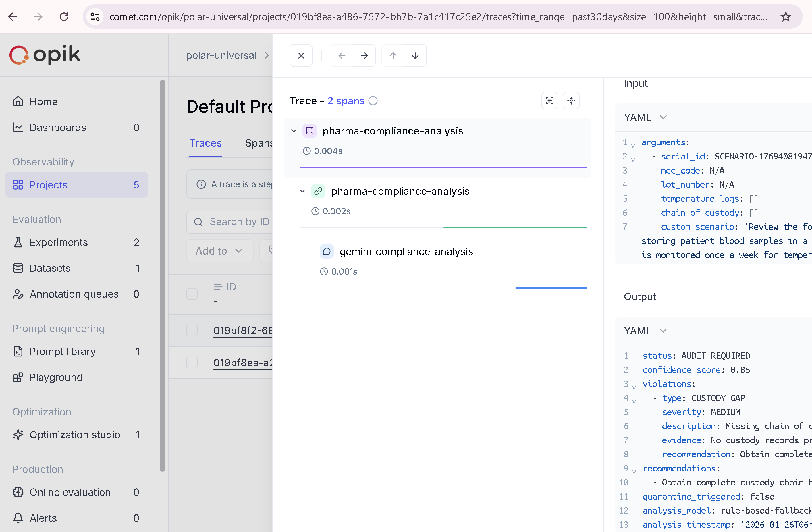Reload the page in the browser
Image resolution: width=812 pixels, height=532 pixels.
64,16
